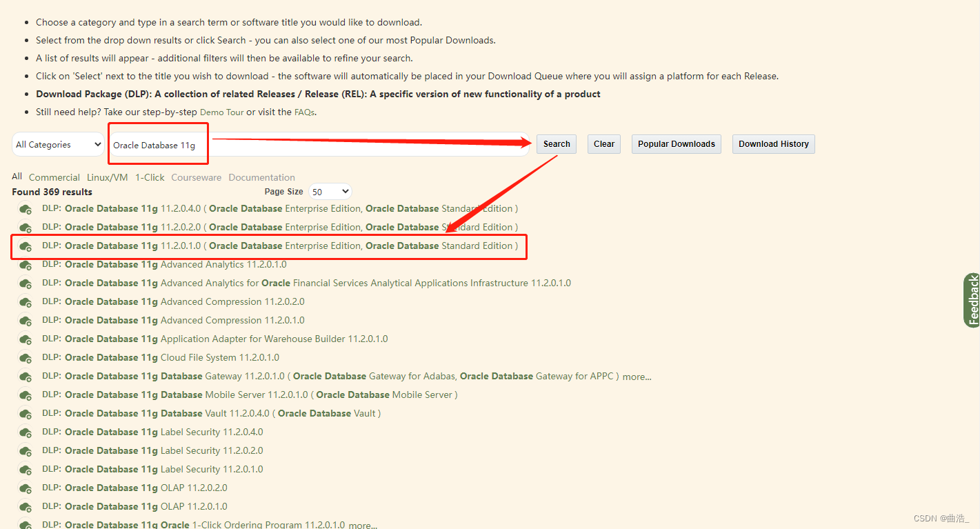Click cloud icon for OLAP 11.2.0.1.0
Image resolution: width=980 pixels, height=529 pixels.
point(26,507)
